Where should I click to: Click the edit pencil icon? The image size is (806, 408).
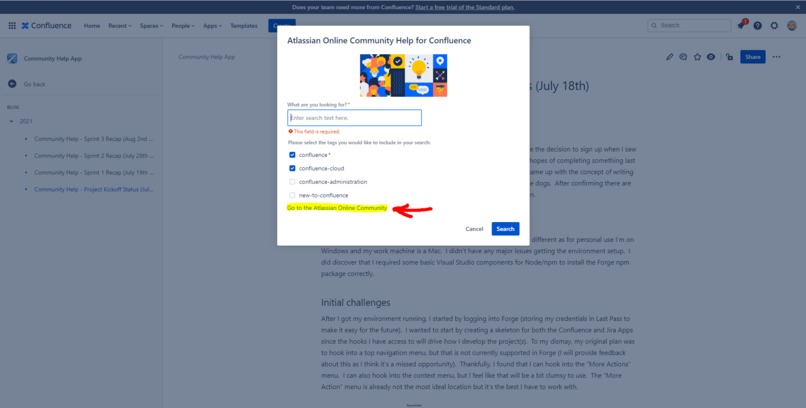(x=669, y=57)
